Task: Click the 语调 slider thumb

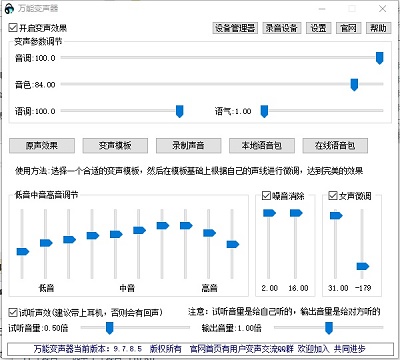Action: (x=180, y=111)
